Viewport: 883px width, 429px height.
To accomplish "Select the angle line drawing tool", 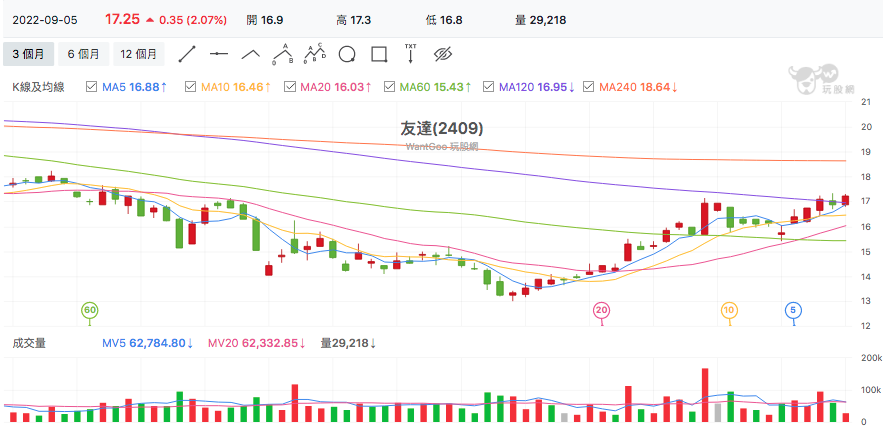I will click(251, 54).
